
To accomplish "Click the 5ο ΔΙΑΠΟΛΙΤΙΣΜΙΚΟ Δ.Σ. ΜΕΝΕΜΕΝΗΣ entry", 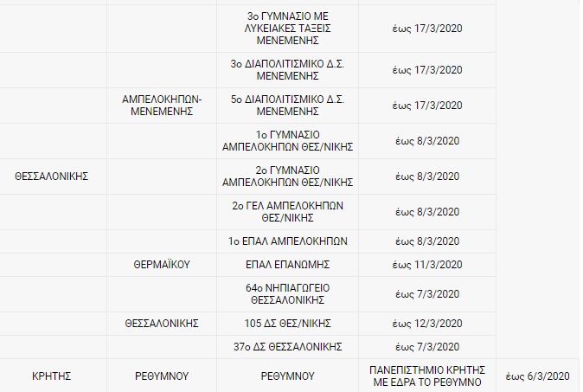I will coord(288,106).
